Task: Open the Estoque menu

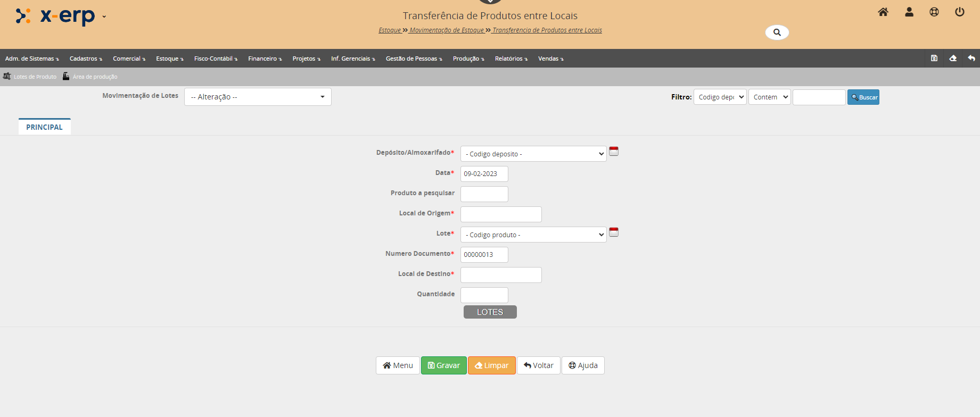Action: tap(169, 59)
